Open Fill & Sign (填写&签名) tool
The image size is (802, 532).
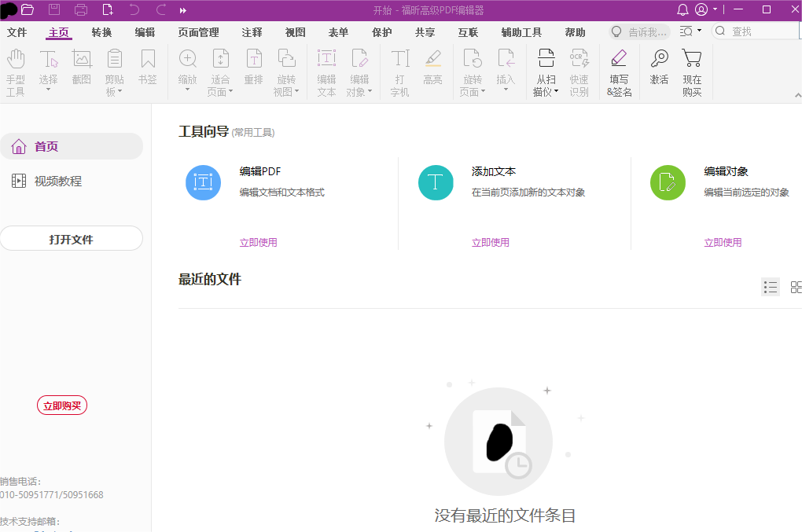pos(619,71)
